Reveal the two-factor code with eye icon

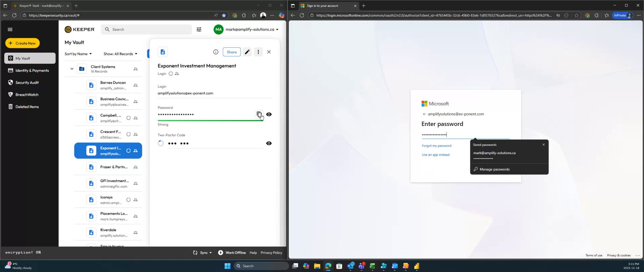(x=269, y=143)
